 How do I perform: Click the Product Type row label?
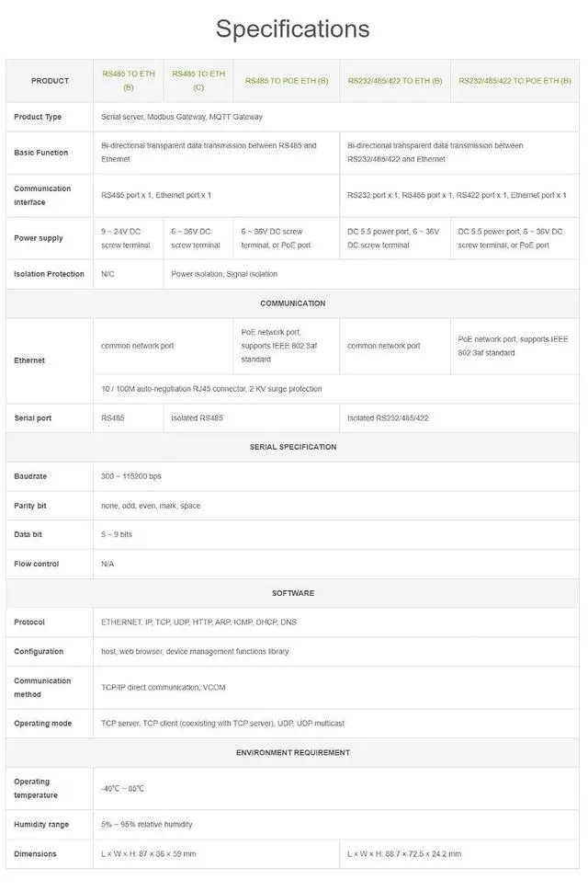tap(38, 117)
